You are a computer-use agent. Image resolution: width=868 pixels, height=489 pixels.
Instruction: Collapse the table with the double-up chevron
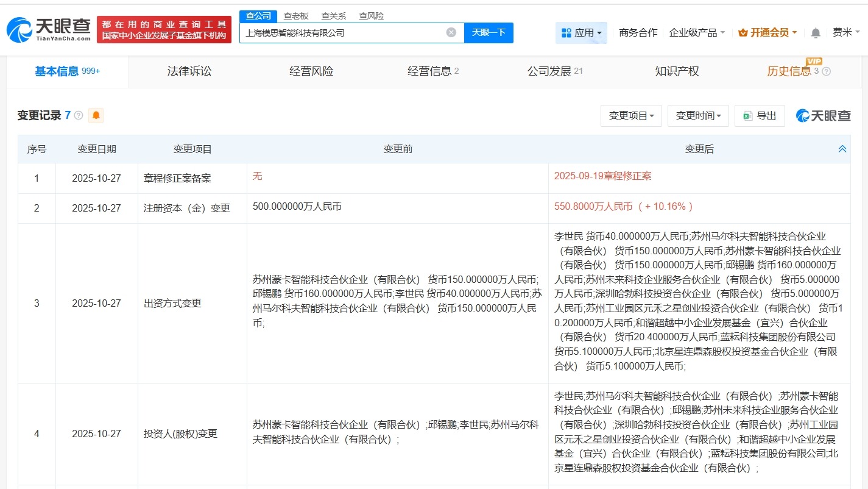[x=842, y=148]
